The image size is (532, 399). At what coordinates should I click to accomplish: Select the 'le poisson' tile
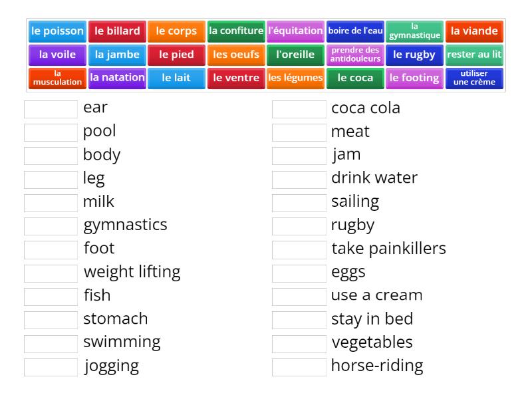point(56,31)
